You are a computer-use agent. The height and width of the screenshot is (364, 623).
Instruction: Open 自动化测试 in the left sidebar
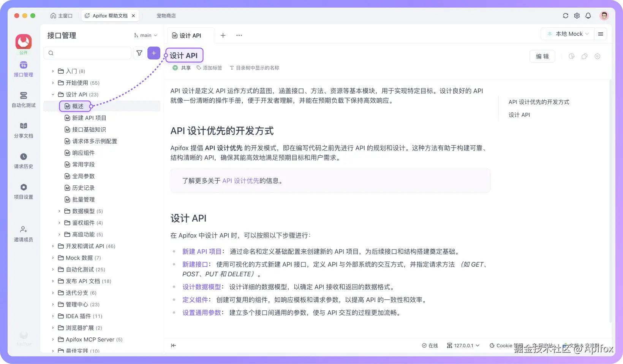coord(24,100)
